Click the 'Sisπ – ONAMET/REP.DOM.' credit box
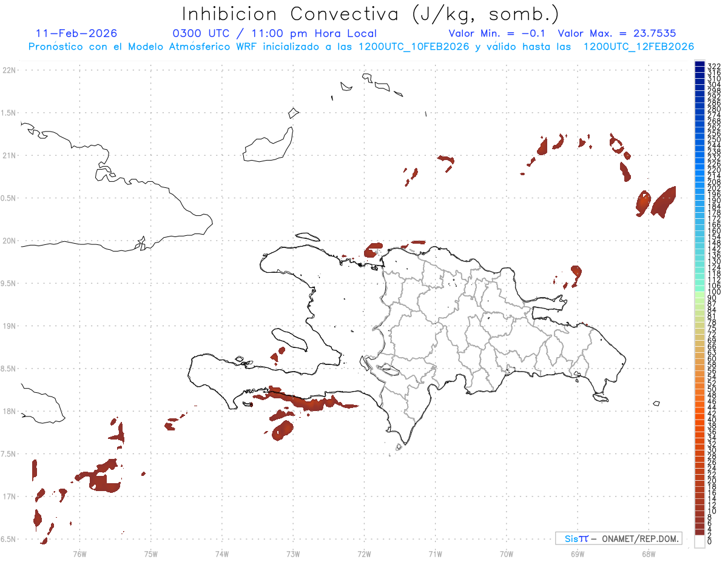728x562 pixels. [x=619, y=538]
